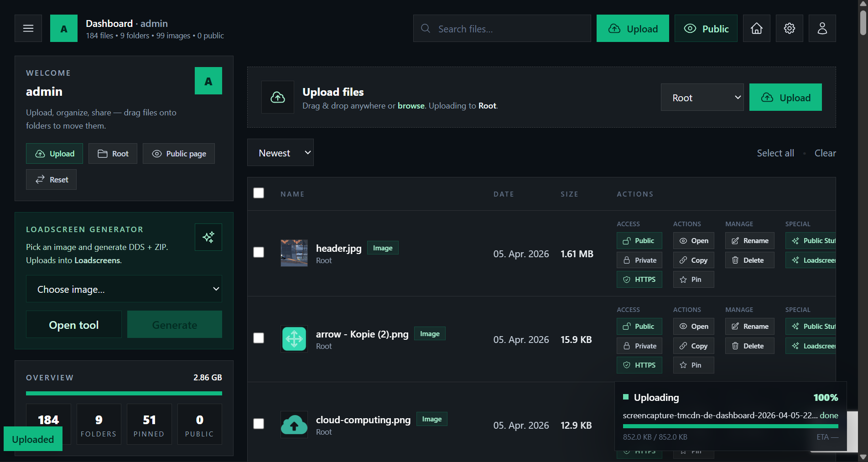Click the cloud upload icon in dropzone

point(278,97)
